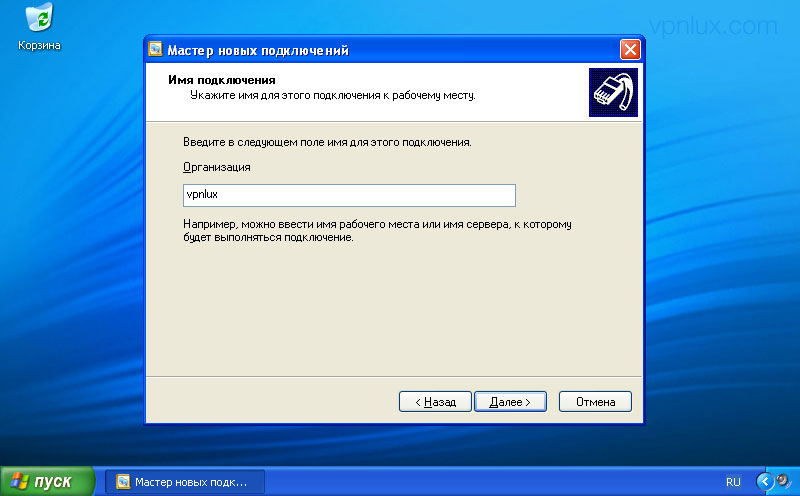Click the RU language indicator
This screenshot has height=496, width=800.
coord(733,482)
